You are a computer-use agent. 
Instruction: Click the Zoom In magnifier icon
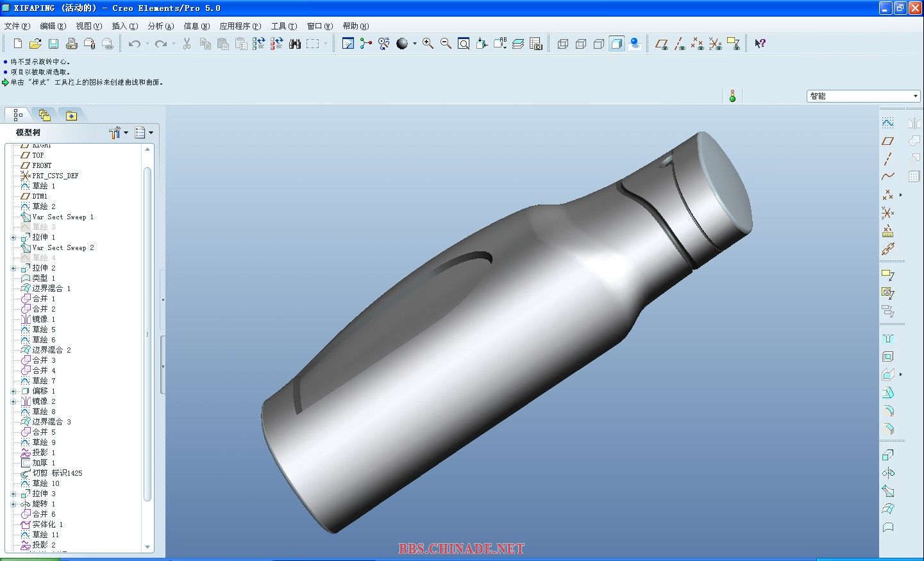[x=428, y=44]
